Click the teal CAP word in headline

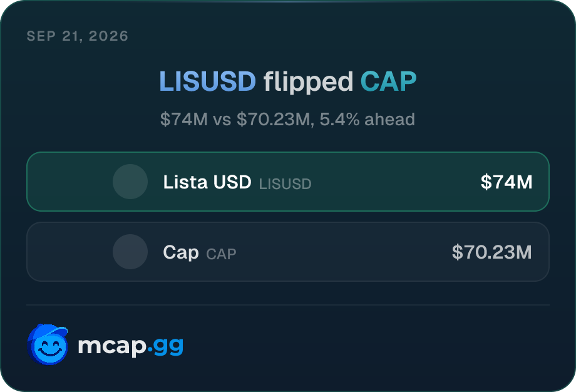(388, 81)
